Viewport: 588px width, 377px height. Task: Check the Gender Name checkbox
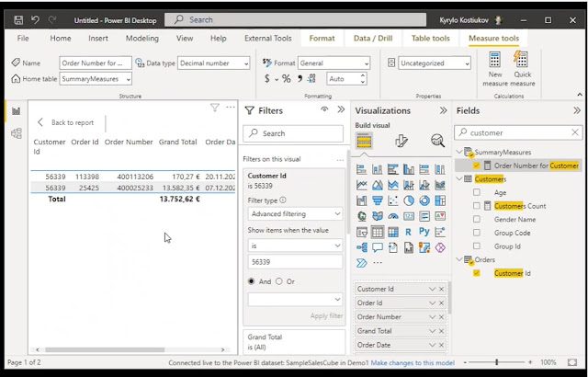click(477, 220)
